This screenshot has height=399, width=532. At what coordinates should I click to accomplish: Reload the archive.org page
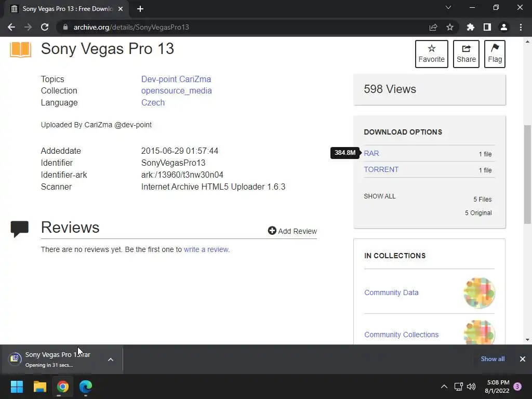pyautogui.click(x=45, y=27)
